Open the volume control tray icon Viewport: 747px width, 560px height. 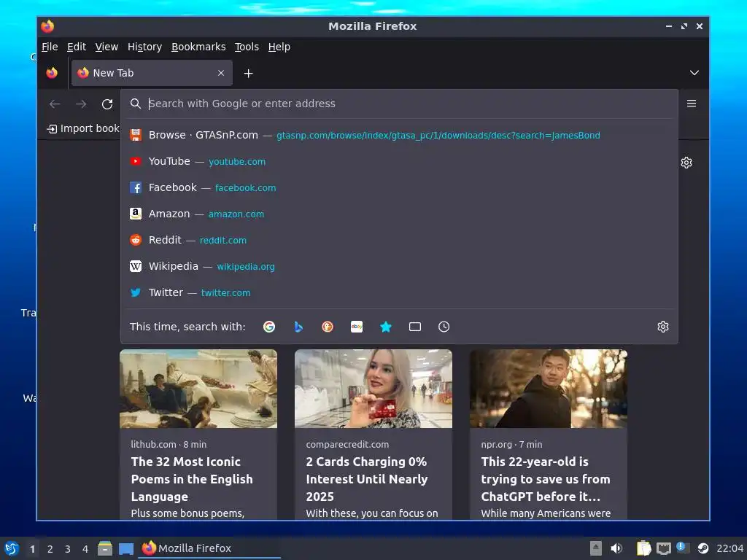click(x=616, y=548)
